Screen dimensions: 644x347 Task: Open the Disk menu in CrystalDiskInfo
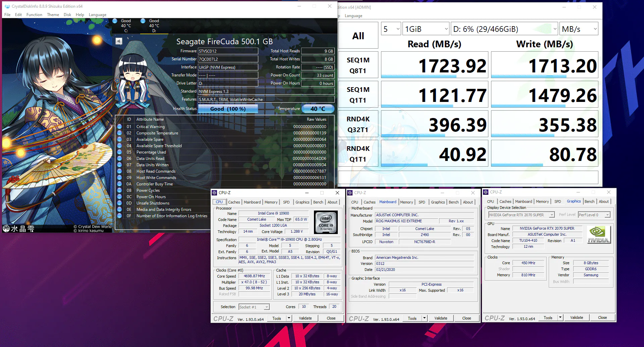67,15
